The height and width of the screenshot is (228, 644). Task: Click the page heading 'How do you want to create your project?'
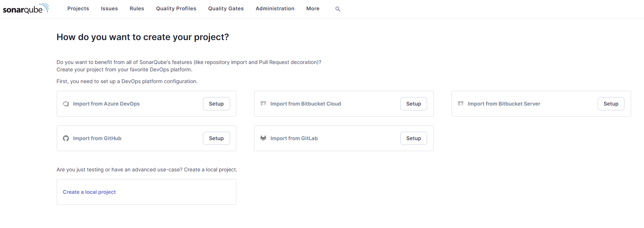(143, 37)
